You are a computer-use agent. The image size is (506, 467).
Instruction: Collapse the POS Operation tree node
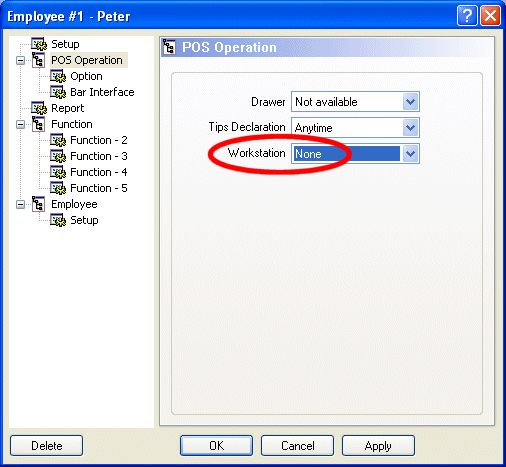coord(21,61)
